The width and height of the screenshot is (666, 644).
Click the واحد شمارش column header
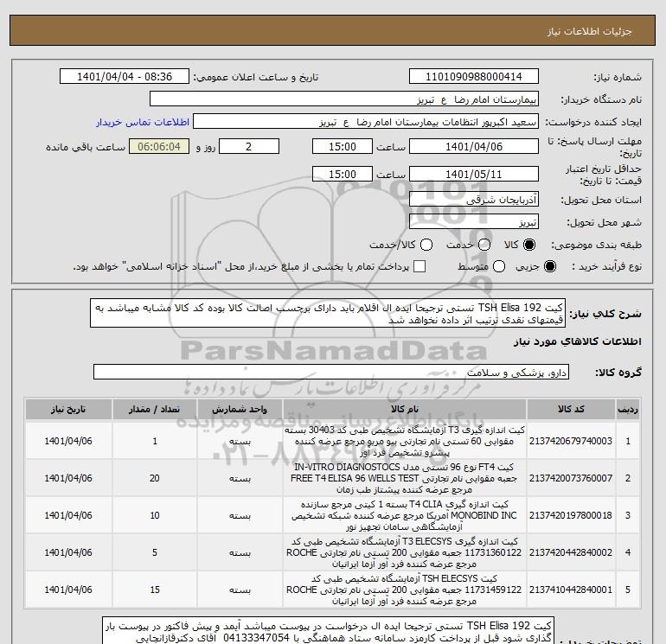coord(240,409)
